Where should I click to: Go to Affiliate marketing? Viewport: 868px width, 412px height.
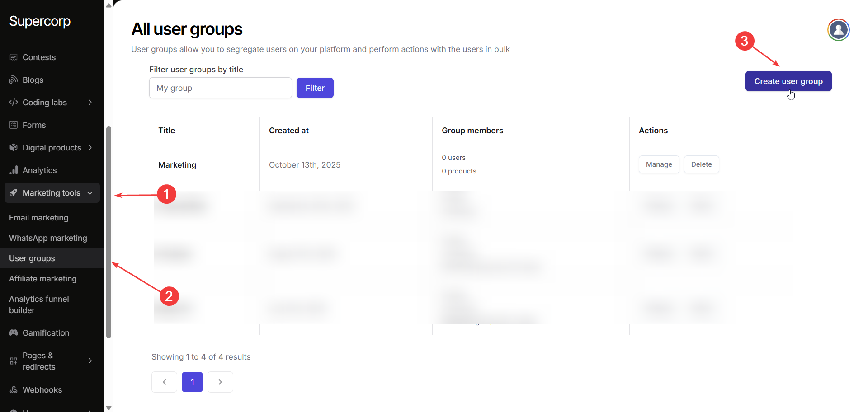pyautogui.click(x=43, y=279)
